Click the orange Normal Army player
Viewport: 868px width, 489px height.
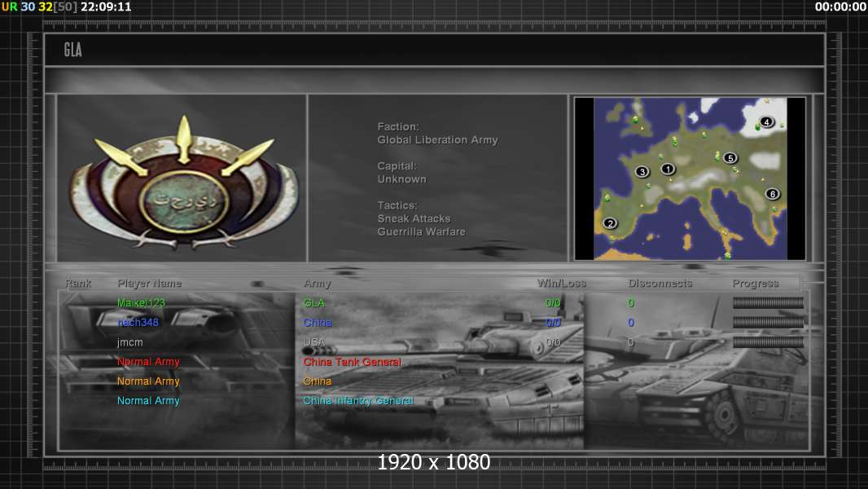[x=148, y=381]
